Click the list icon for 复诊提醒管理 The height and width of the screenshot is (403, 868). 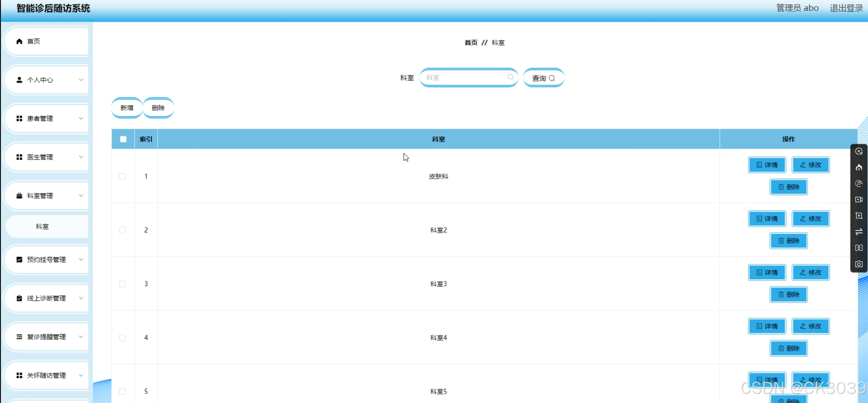(19, 337)
